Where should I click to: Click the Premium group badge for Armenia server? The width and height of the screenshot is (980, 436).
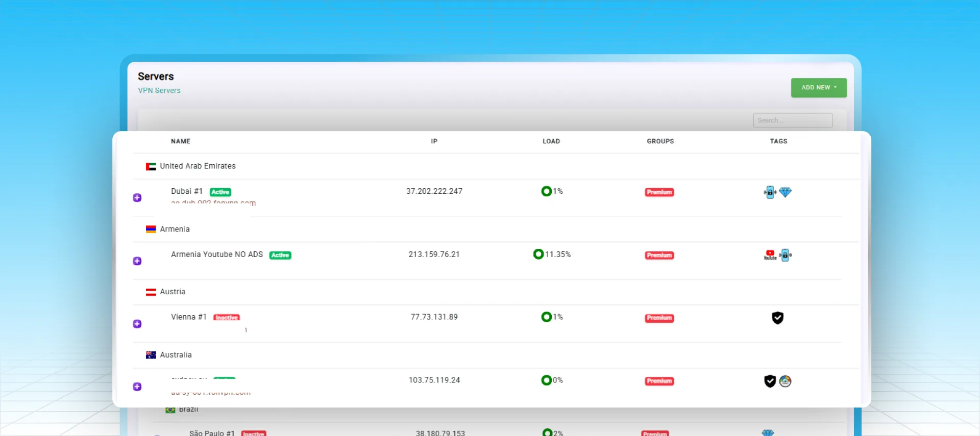(659, 255)
